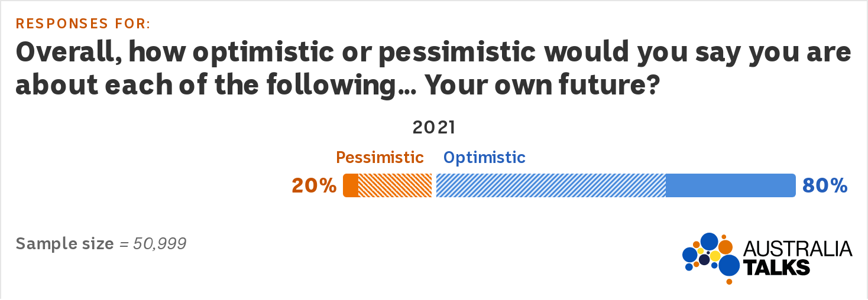The height and width of the screenshot is (300, 868).
Task: Click the Australia Talks bubble logo icon
Action: [x=711, y=259]
